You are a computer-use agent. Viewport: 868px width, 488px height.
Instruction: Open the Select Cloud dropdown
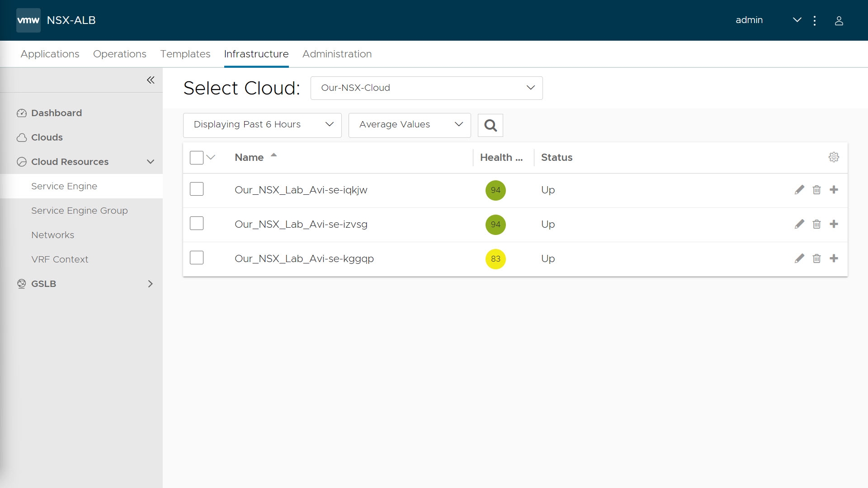pyautogui.click(x=426, y=88)
